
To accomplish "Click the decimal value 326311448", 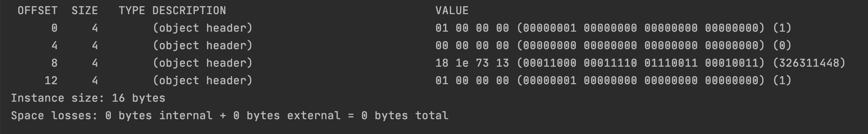I will [x=809, y=63].
